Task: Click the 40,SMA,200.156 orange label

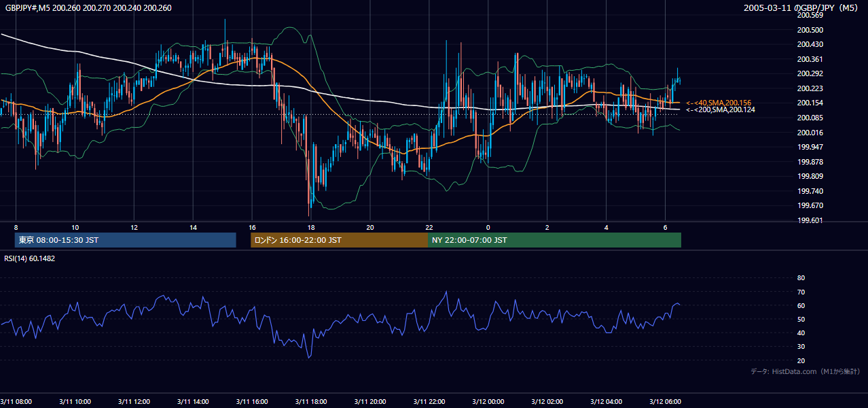Action: [720, 103]
